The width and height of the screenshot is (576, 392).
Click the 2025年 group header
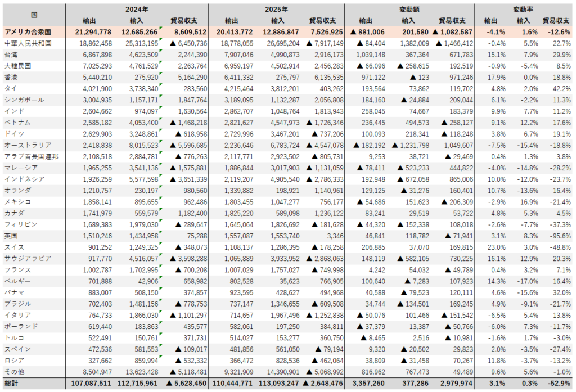click(276, 10)
